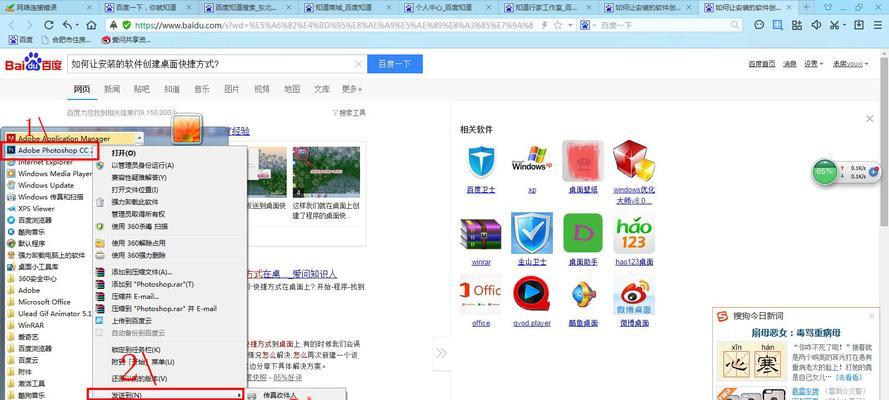This screenshot has width=889, height=400.
Task: Click the 百度 bookmark in bookmarks bar
Action: pos(22,40)
